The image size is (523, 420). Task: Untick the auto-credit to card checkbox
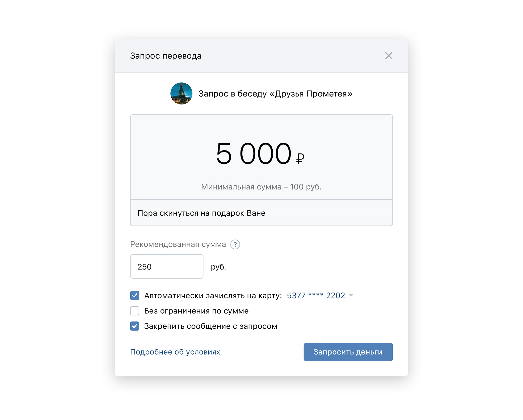pos(135,295)
